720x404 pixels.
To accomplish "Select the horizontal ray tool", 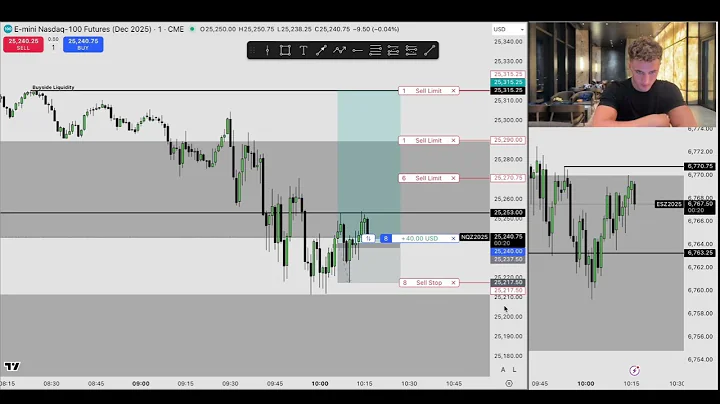I will pyautogui.click(x=357, y=50).
